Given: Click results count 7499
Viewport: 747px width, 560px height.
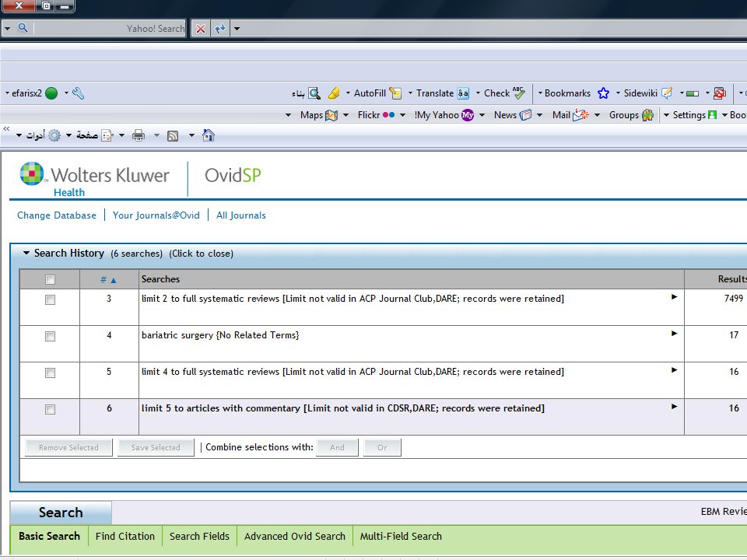Looking at the screenshot, I should 734,298.
